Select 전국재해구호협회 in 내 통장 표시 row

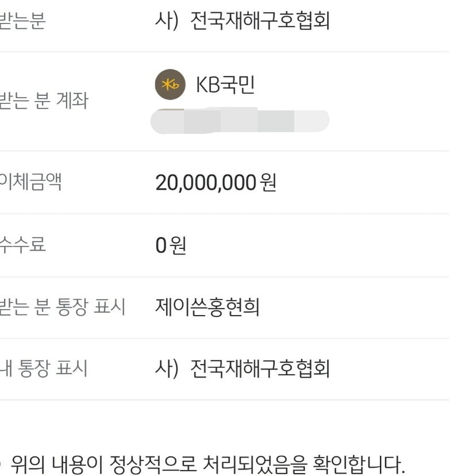point(260,368)
